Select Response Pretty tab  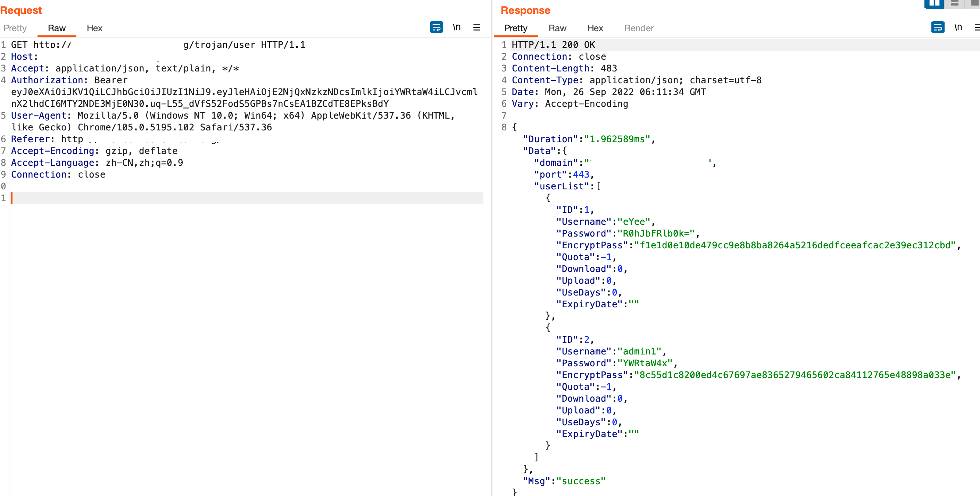515,28
